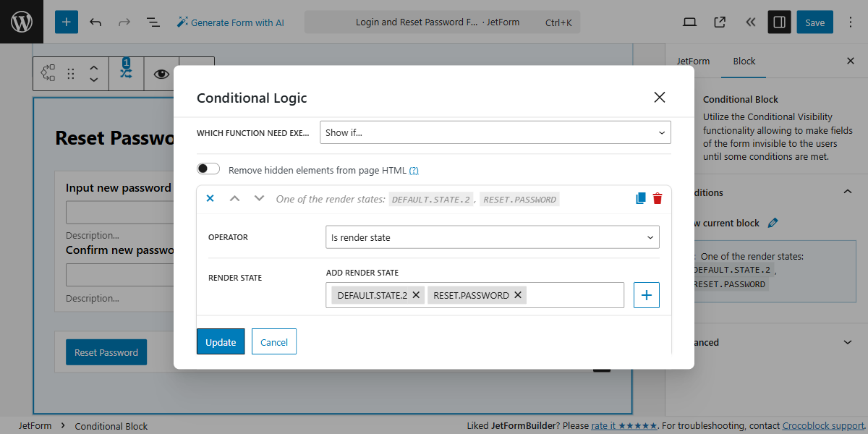Open the editor options three-dot menu
This screenshot has width=868, height=434.
pyautogui.click(x=850, y=22)
